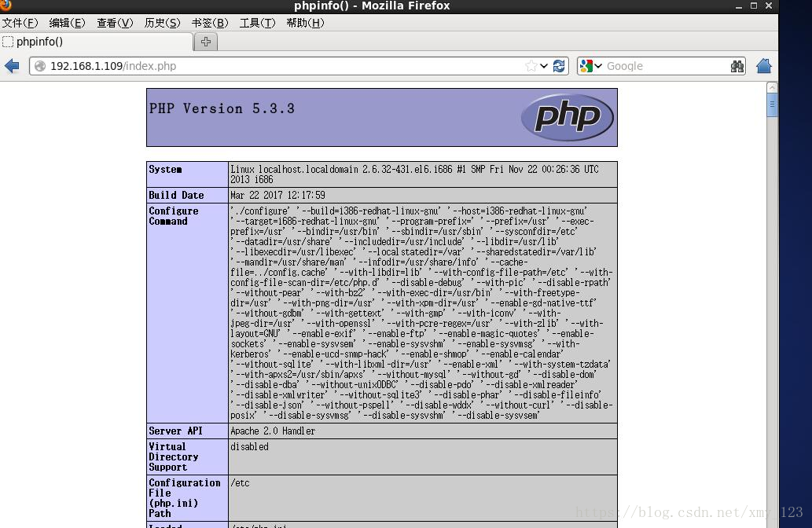Click the PHP Version 5.3.3 heading

[222, 108]
